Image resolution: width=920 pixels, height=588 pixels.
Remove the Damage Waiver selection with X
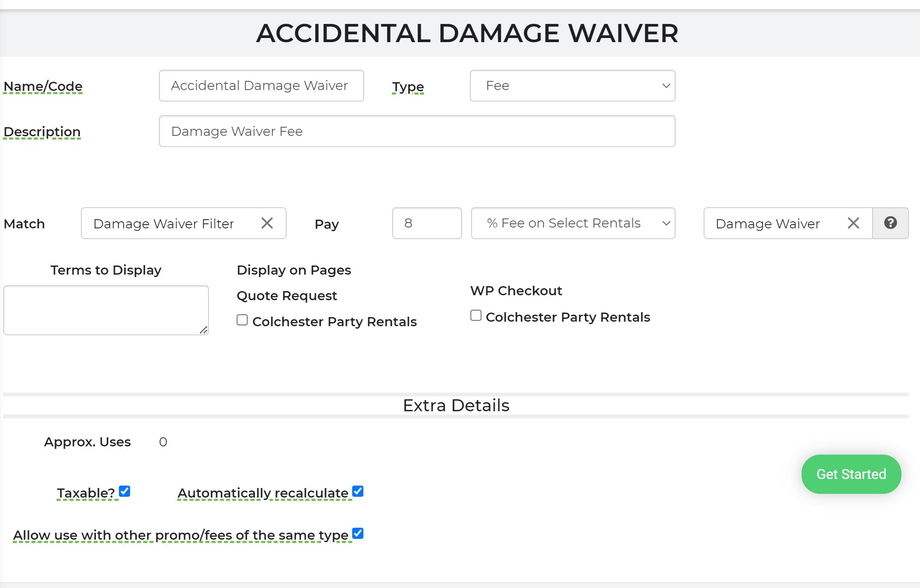(x=853, y=223)
